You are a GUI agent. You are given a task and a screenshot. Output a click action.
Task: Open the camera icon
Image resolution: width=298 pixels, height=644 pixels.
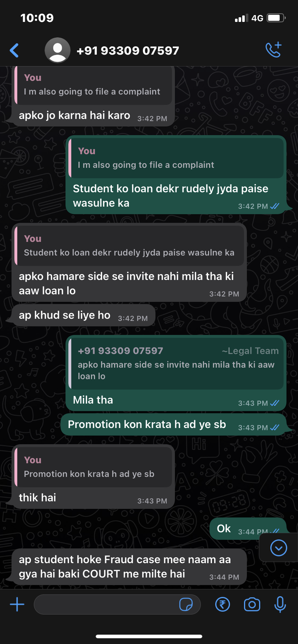(x=252, y=604)
